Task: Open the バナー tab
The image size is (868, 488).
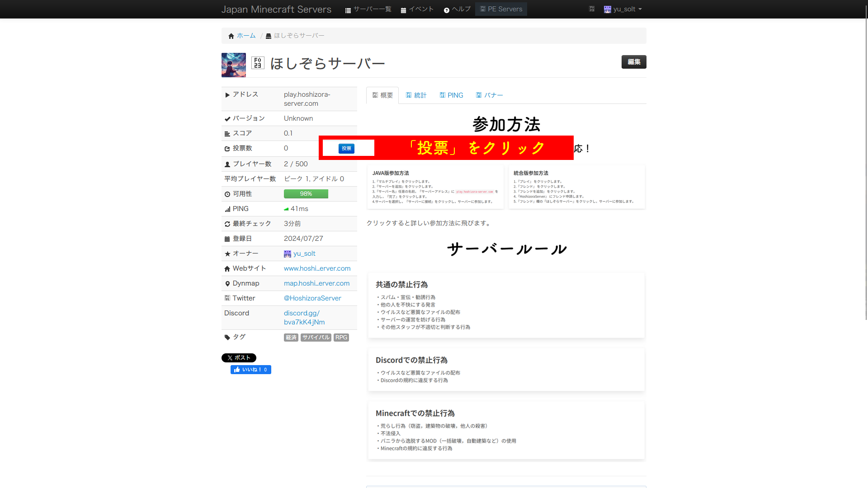Action: pos(489,95)
